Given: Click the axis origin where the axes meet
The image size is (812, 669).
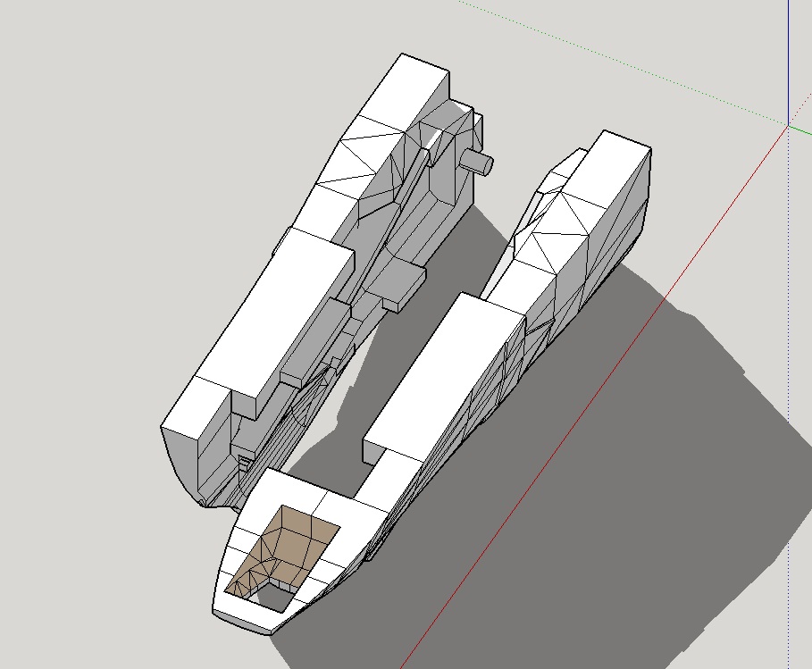Looking at the screenshot, I should coord(789,125).
